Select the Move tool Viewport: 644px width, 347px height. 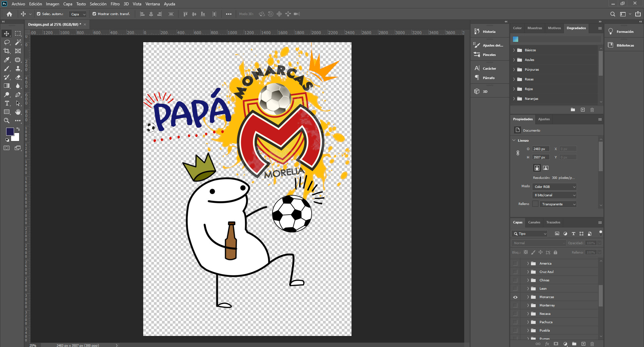pyautogui.click(x=6, y=33)
